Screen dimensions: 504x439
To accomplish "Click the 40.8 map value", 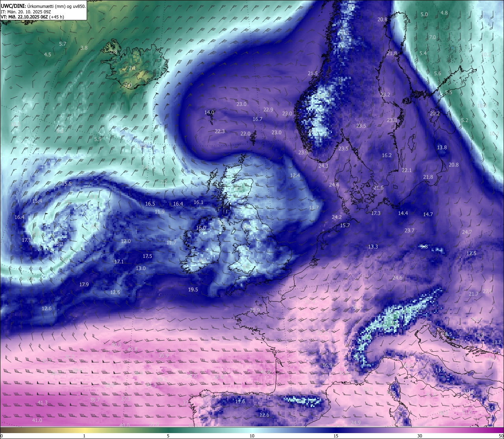I will point(133,349).
